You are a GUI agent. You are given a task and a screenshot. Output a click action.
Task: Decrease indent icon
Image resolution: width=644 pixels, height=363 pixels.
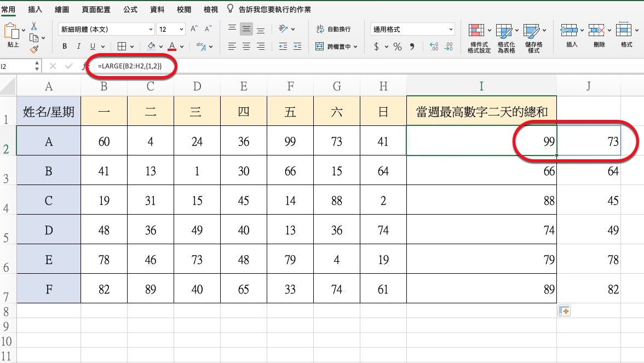pos(283,47)
